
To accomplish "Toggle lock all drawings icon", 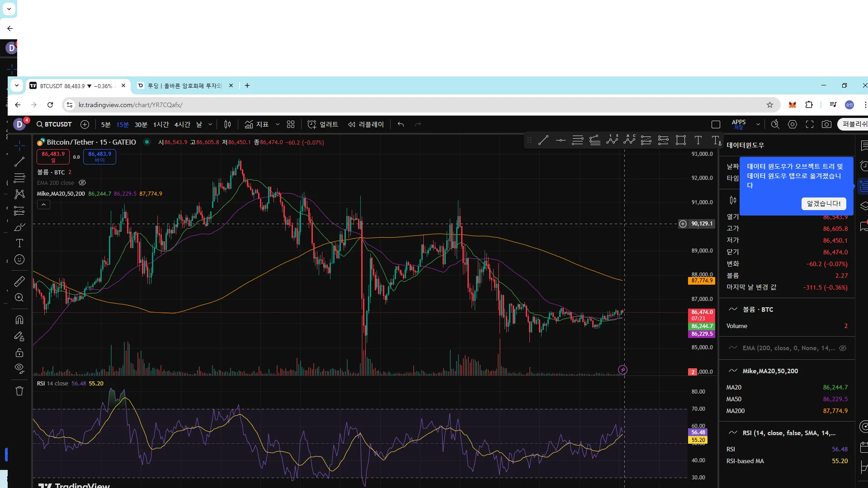I will pyautogui.click(x=19, y=352).
